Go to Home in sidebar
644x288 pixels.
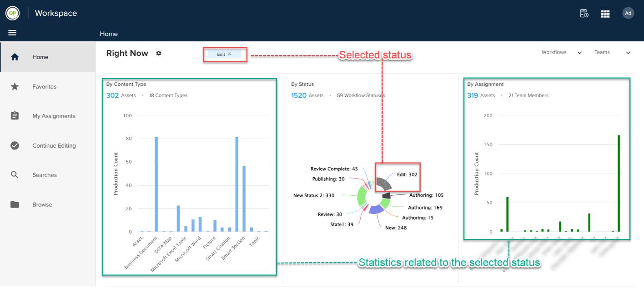pos(48,57)
